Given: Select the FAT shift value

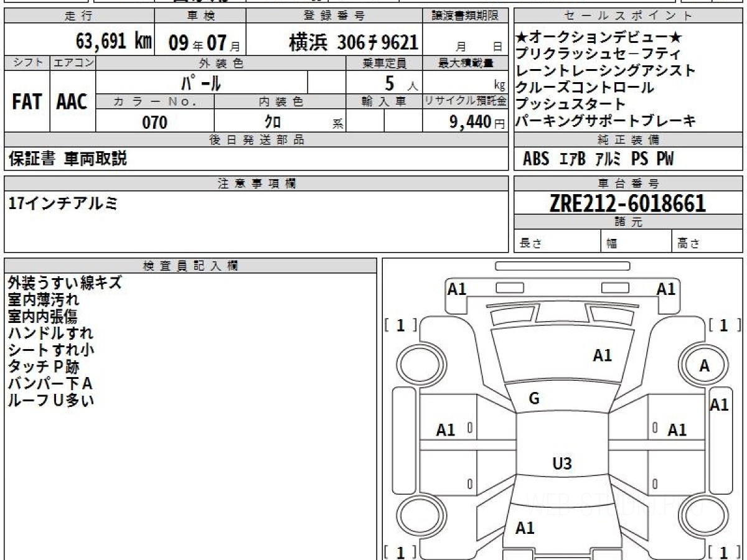Looking at the screenshot, I should (x=27, y=101).
